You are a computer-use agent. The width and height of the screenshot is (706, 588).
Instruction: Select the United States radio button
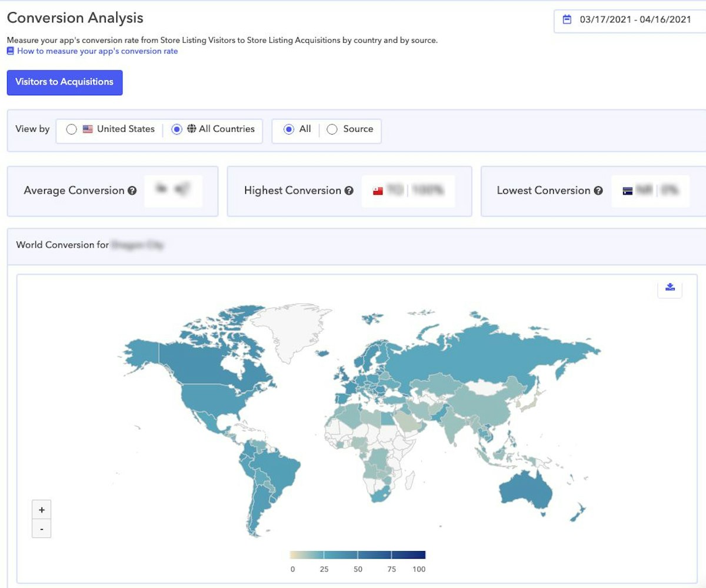pos(72,129)
